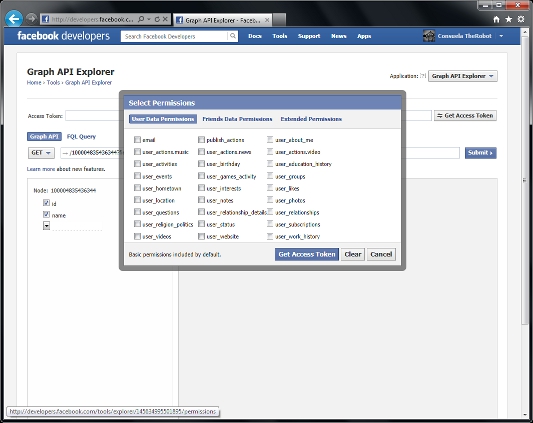Screen dimensions: 533x423
Task: Click the Access Token input field
Action: pyautogui.click(x=248, y=116)
